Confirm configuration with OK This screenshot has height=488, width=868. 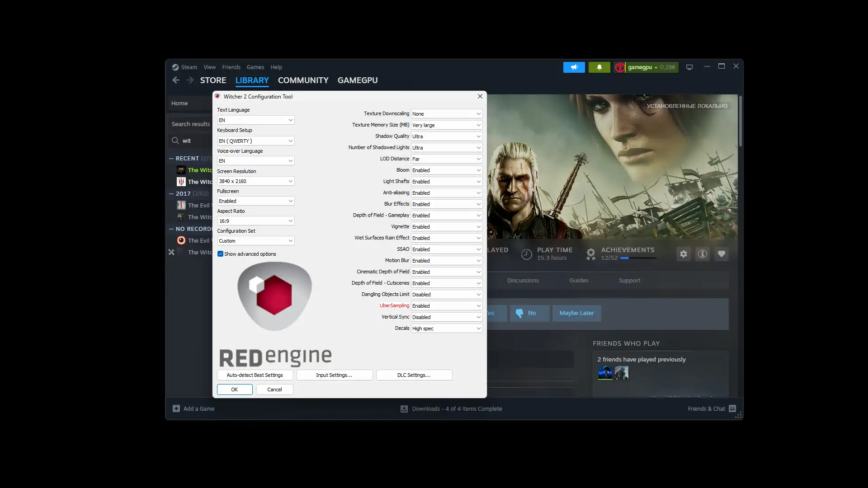coord(235,389)
